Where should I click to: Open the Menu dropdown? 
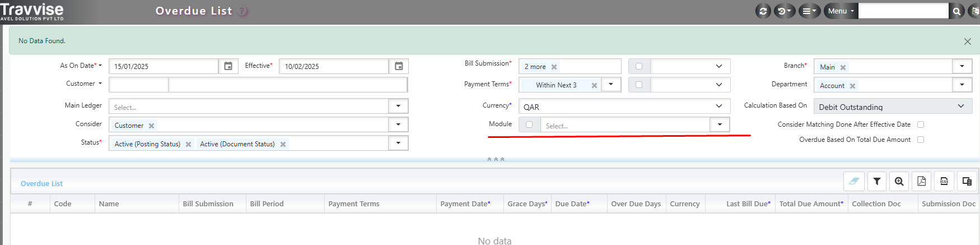(841, 11)
